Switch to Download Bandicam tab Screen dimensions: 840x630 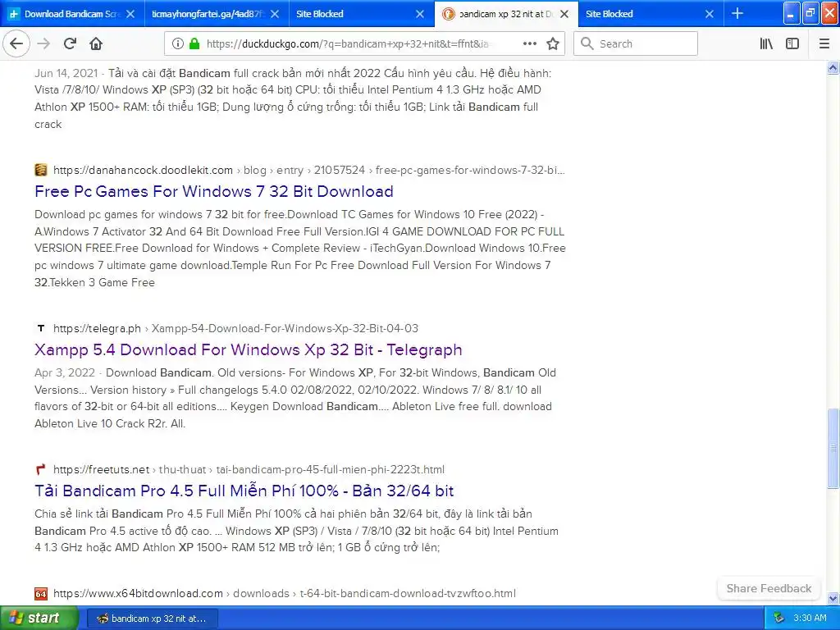(x=72, y=14)
